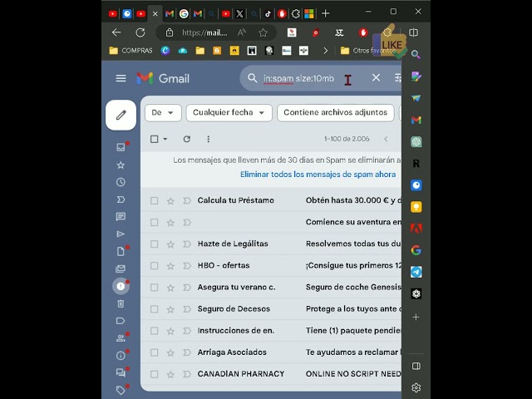Open the Arriaga Asociados message
532x399 pixels.
[x=271, y=352]
